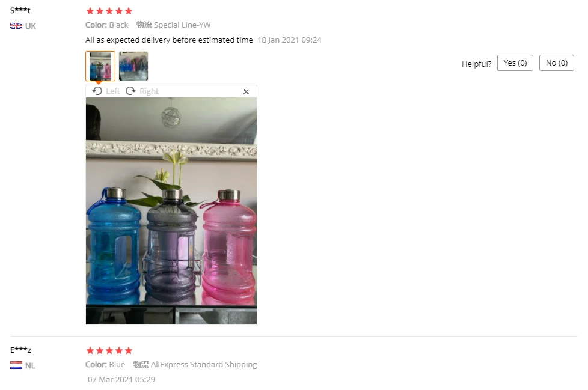Click the review text about delivery

click(169, 40)
